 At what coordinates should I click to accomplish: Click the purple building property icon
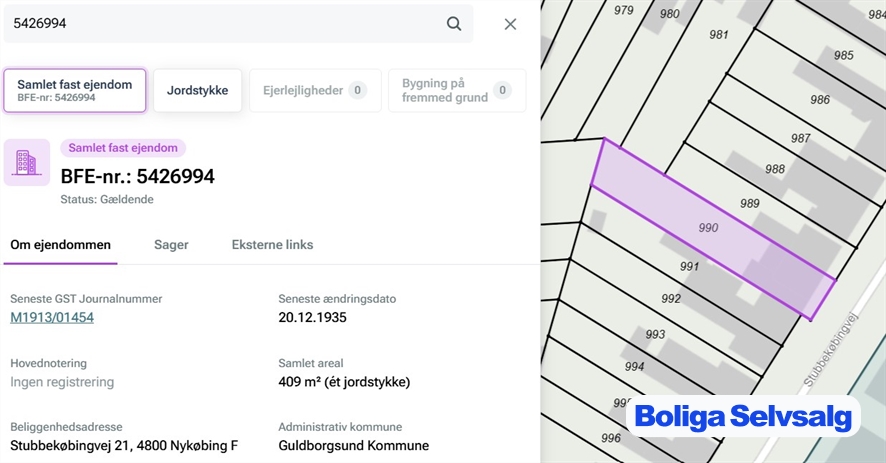click(27, 163)
